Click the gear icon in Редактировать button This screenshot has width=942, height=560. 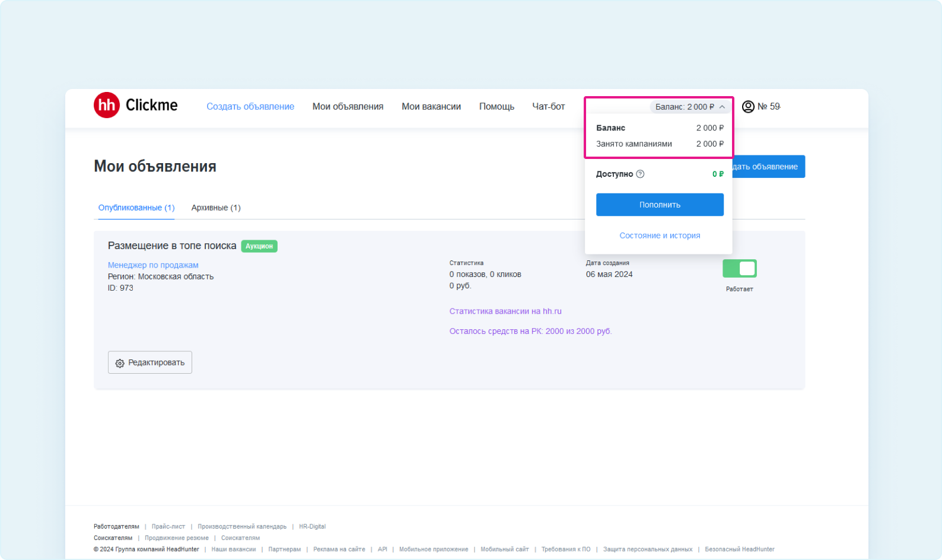point(120,363)
